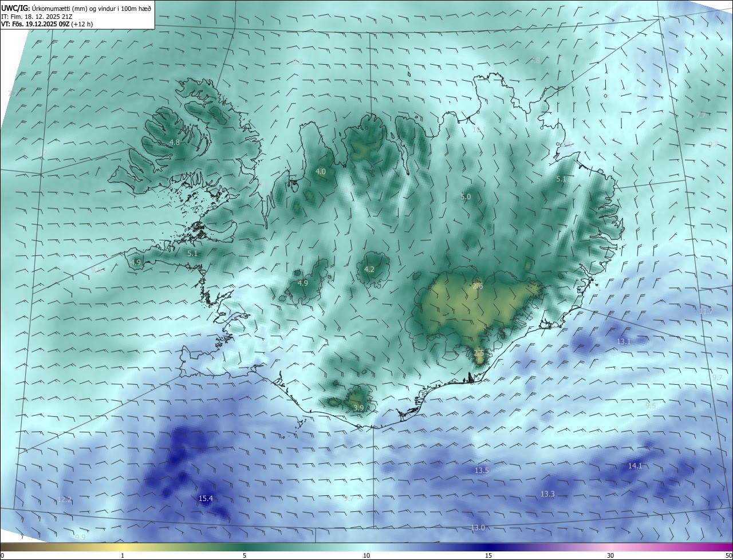Click the yellow section of the colorbar
This screenshot has height=560, width=733.
[x=123, y=547]
